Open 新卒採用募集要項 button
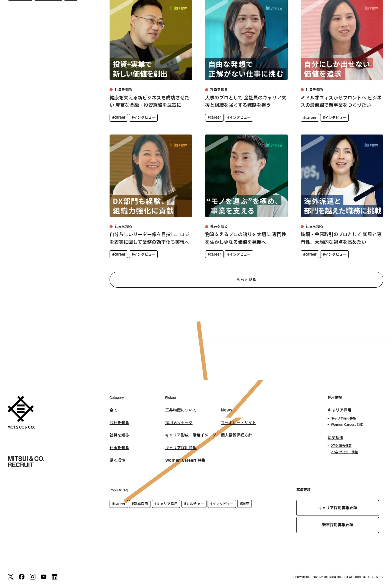391x588 pixels. pyautogui.click(x=337, y=525)
